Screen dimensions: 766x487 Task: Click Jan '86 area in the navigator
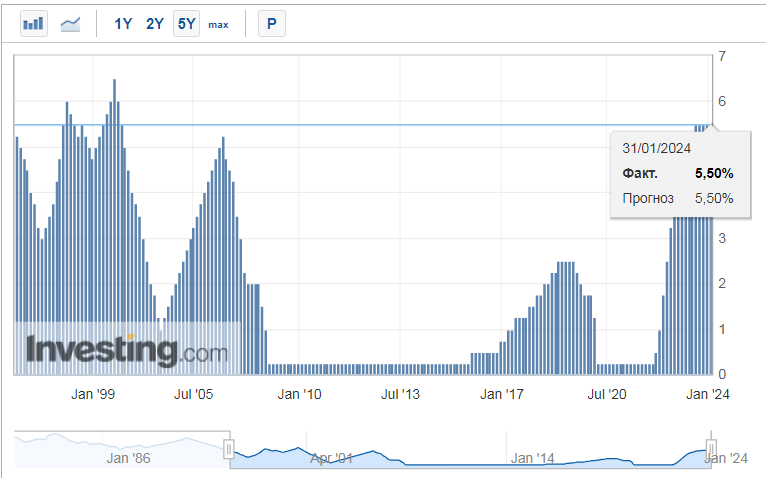[128, 459]
